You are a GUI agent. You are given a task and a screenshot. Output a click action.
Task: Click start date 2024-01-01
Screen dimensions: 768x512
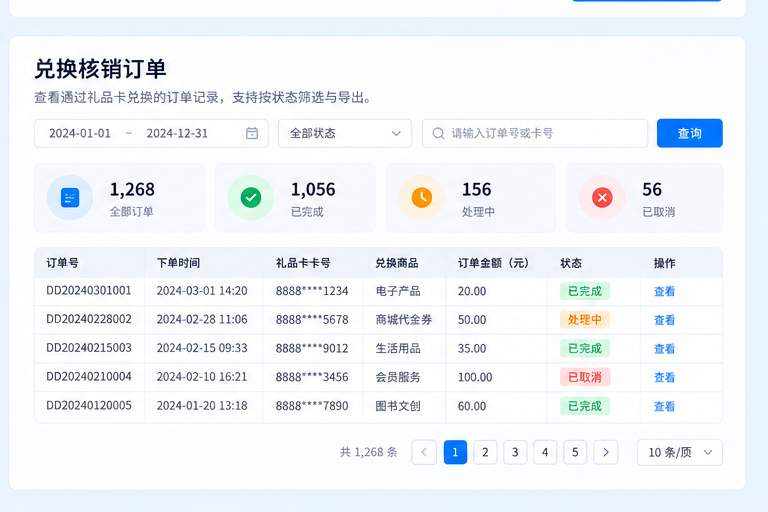click(x=80, y=133)
